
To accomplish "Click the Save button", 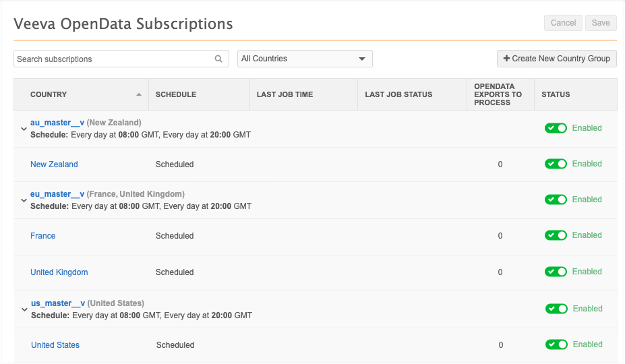I will coord(601,23).
